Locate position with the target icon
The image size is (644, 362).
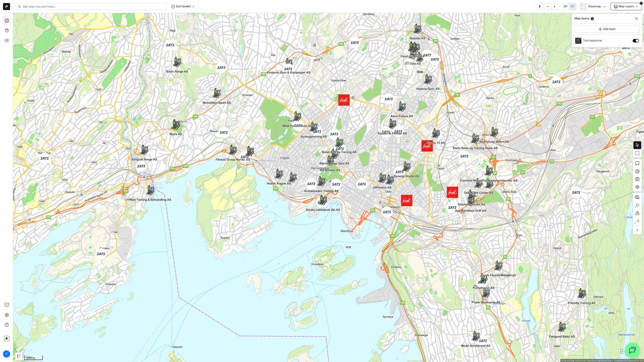[x=637, y=187]
